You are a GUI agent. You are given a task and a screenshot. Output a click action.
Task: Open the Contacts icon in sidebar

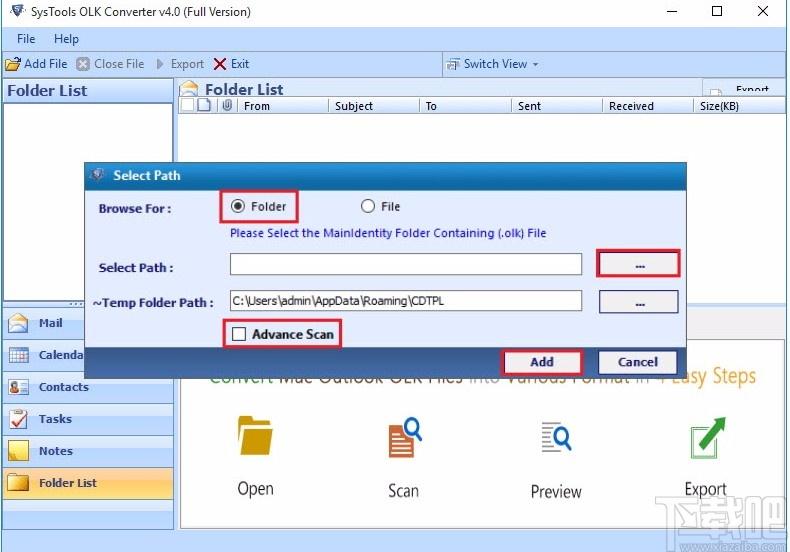pyautogui.click(x=19, y=387)
